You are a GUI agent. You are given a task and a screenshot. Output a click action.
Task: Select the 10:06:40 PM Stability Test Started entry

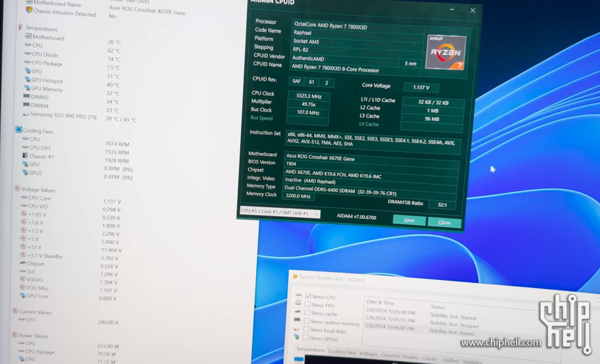pyautogui.click(x=419, y=331)
